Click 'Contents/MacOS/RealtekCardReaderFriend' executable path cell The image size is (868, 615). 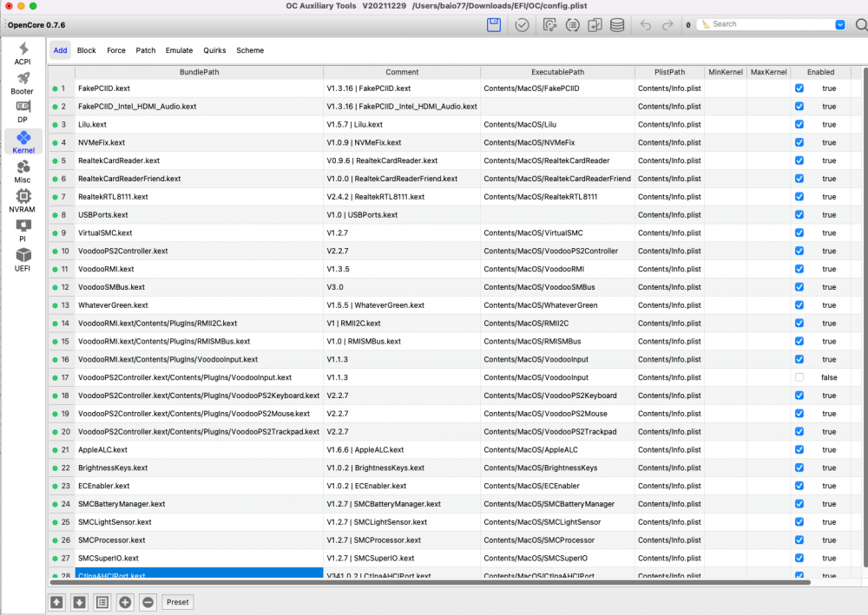tap(557, 179)
